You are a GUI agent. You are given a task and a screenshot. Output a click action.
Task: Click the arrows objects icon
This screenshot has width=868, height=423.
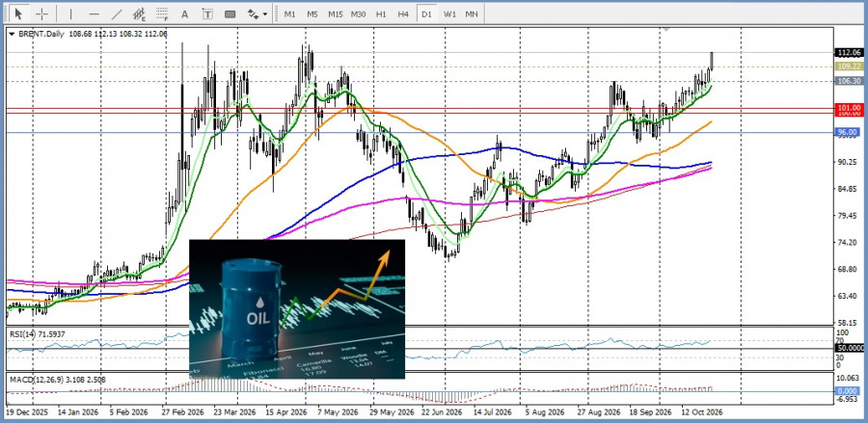pos(254,13)
